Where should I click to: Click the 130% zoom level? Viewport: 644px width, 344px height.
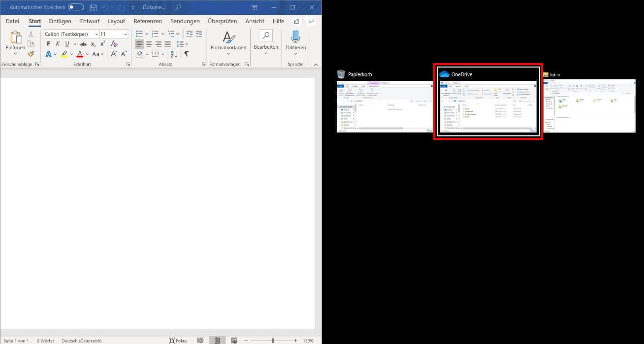308,341
